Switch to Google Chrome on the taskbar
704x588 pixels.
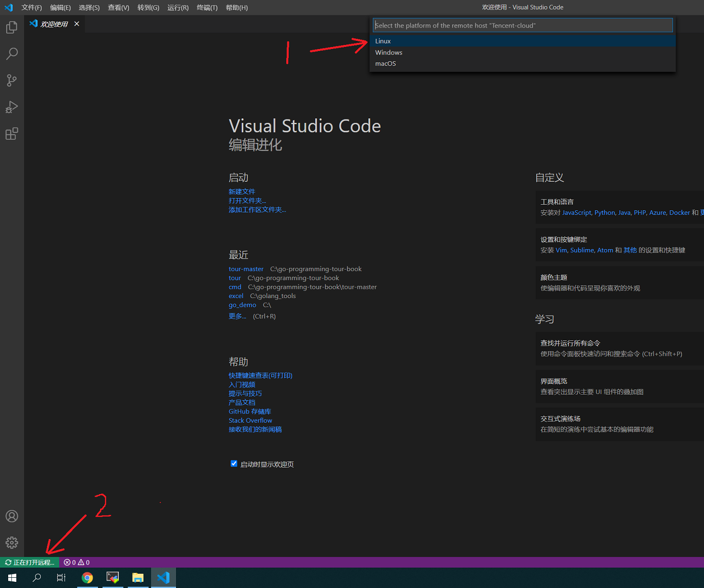(x=88, y=578)
